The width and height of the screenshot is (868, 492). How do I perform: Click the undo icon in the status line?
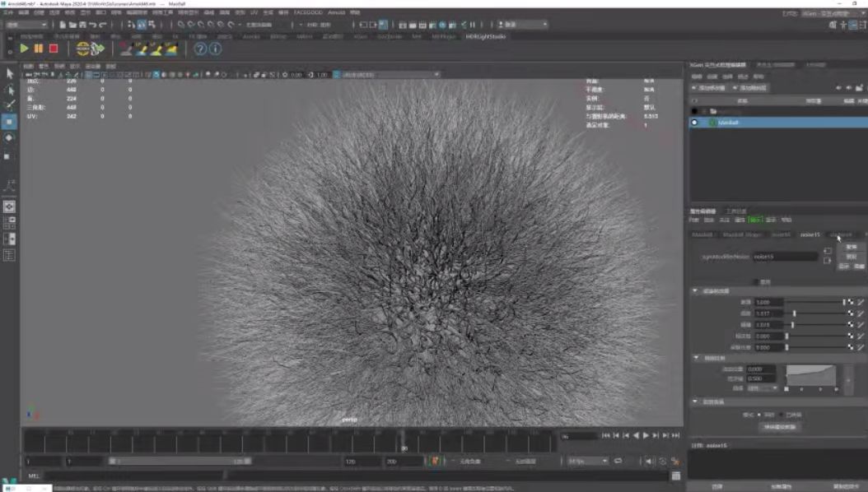click(x=92, y=25)
